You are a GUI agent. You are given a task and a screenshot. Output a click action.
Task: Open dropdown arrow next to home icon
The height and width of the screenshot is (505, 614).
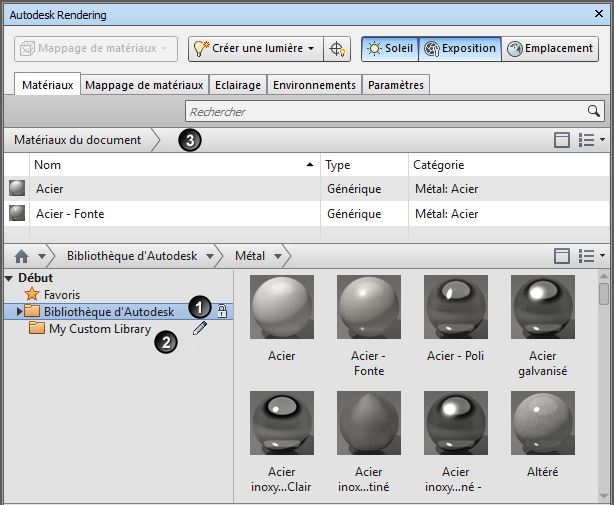[x=42, y=256]
